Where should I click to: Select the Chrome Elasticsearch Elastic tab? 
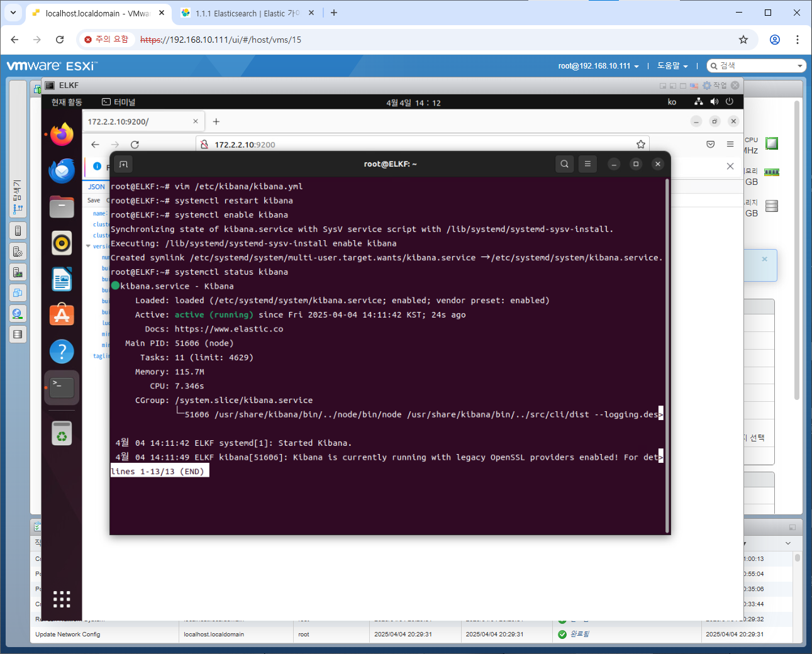point(247,13)
